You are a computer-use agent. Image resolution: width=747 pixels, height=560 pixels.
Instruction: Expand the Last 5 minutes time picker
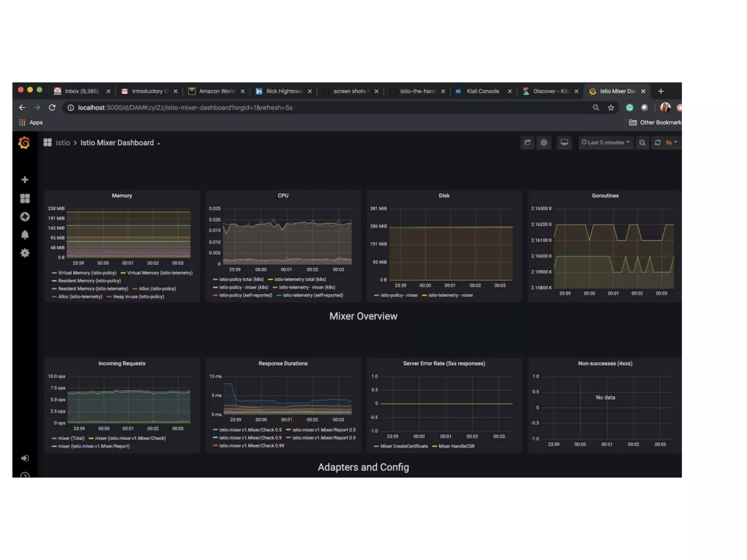coord(605,143)
